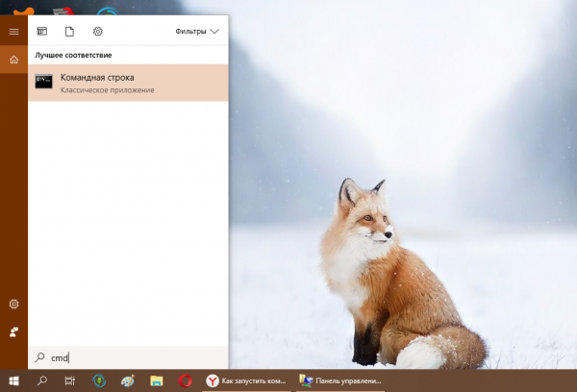
Task: Expand the hamburger menu in search sidebar
Action: point(13,32)
